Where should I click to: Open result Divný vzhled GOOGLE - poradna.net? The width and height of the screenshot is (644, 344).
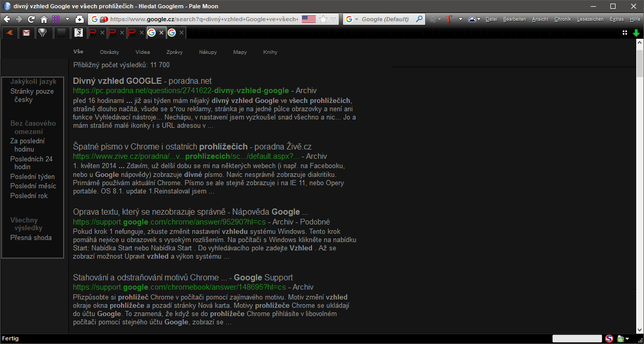[x=142, y=81]
